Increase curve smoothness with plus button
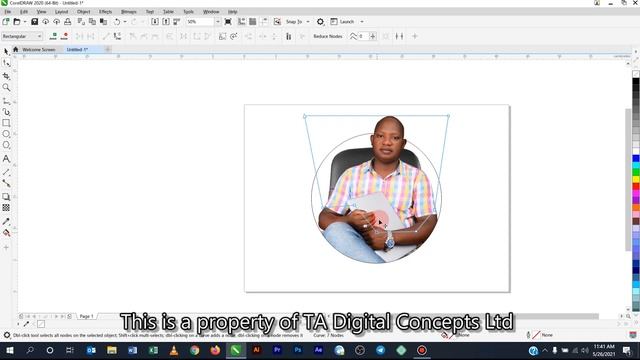Screen dimensions: 640x360 [373, 36]
